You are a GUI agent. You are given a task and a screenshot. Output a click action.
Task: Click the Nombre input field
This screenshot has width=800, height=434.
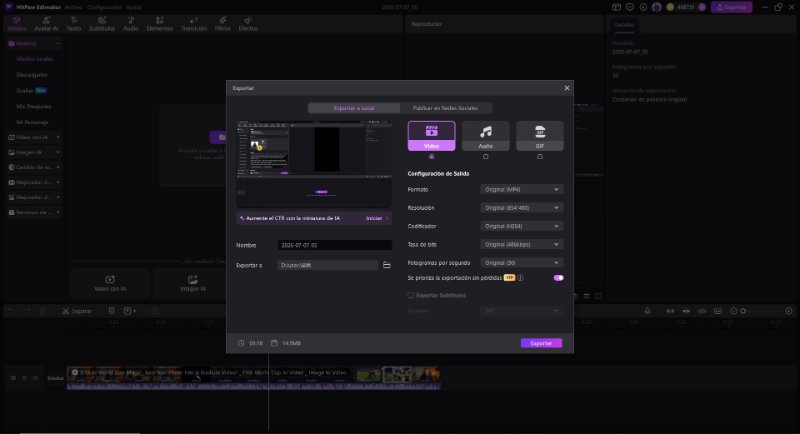pos(335,245)
